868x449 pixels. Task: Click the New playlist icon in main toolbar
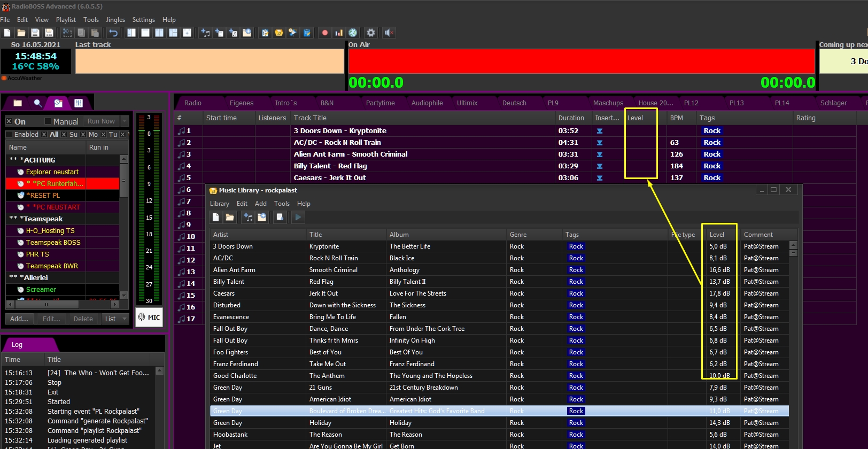(7, 33)
